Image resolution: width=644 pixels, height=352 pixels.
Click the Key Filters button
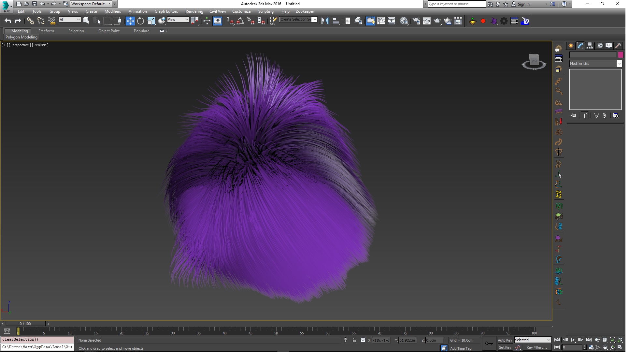coord(537,347)
